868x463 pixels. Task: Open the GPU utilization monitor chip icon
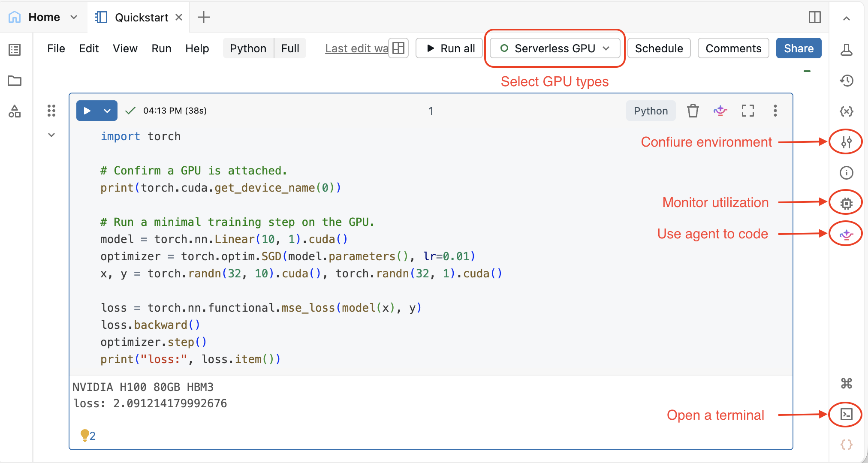point(847,203)
